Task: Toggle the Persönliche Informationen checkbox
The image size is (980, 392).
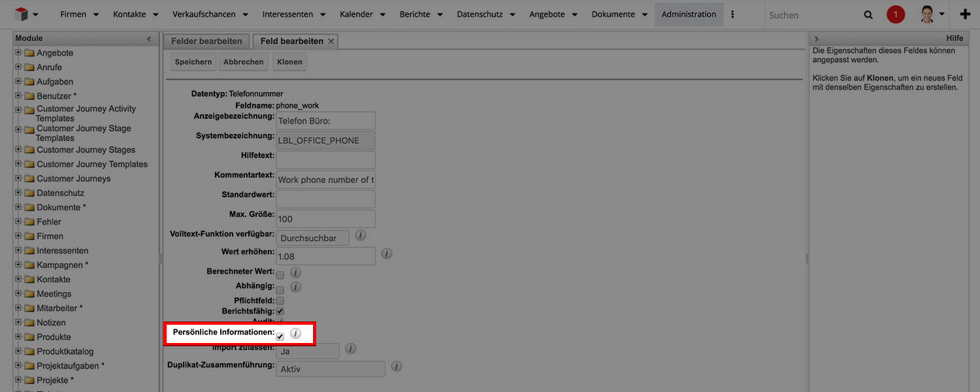Action: click(280, 336)
